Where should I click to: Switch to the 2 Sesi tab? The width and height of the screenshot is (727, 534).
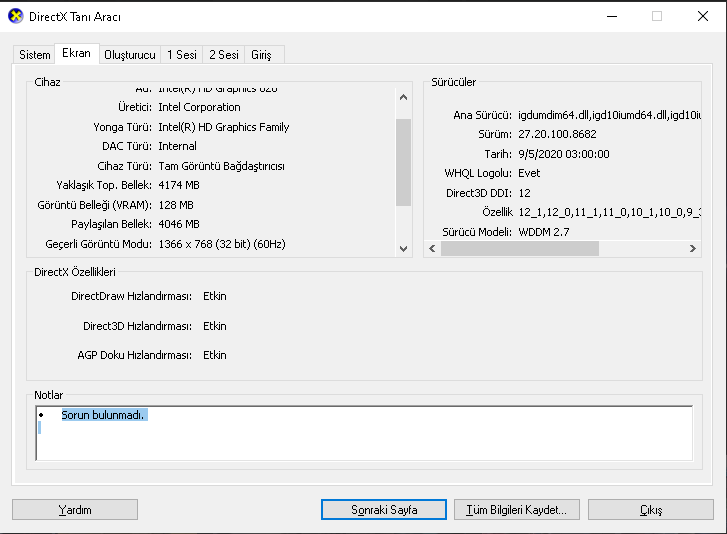pyautogui.click(x=223, y=55)
